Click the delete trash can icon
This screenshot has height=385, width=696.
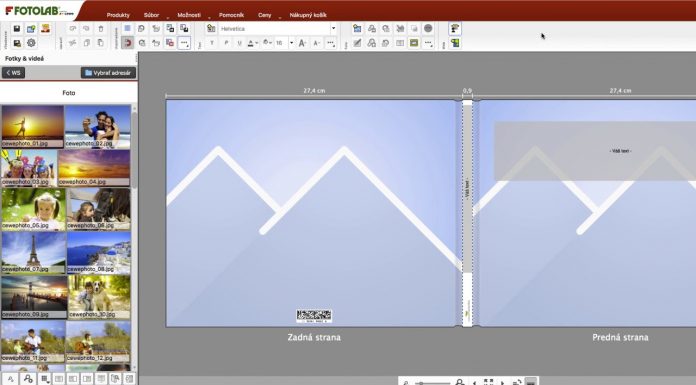tap(101, 29)
